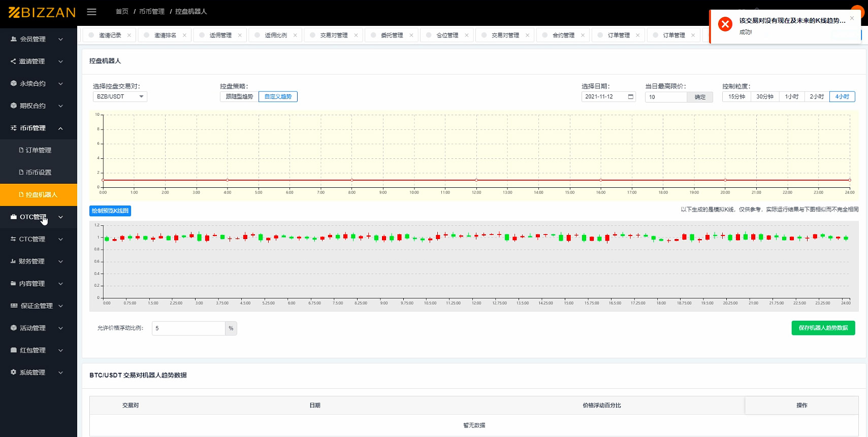Image resolution: width=868 pixels, height=437 pixels.
Task: Open the calendar icon in date field
Action: 631,97
